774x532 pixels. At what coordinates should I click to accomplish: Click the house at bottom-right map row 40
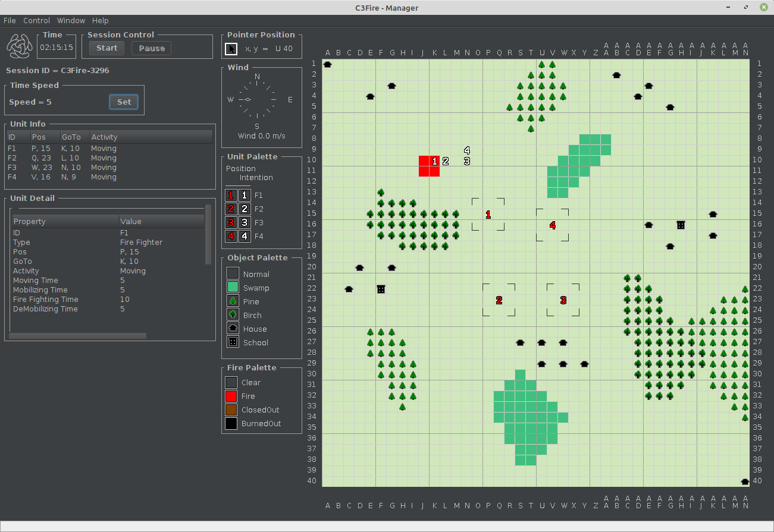pyautogui.click(x=745, y=481)
